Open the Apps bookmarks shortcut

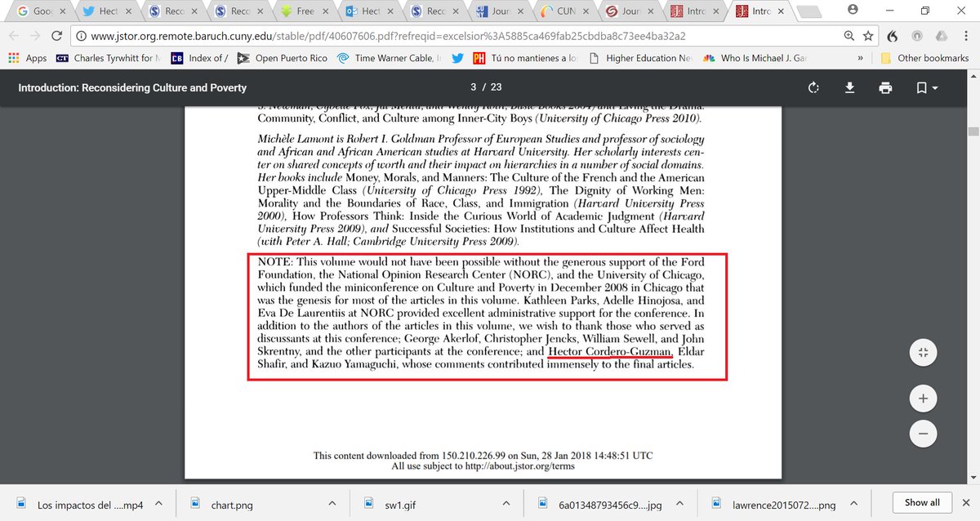[x=28, y=58]
